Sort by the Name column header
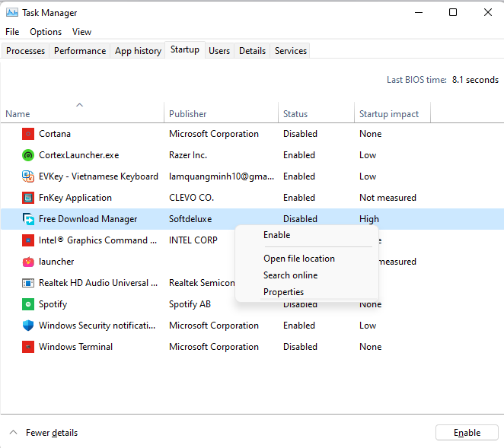The image size is (504, 448). point(82,113)
